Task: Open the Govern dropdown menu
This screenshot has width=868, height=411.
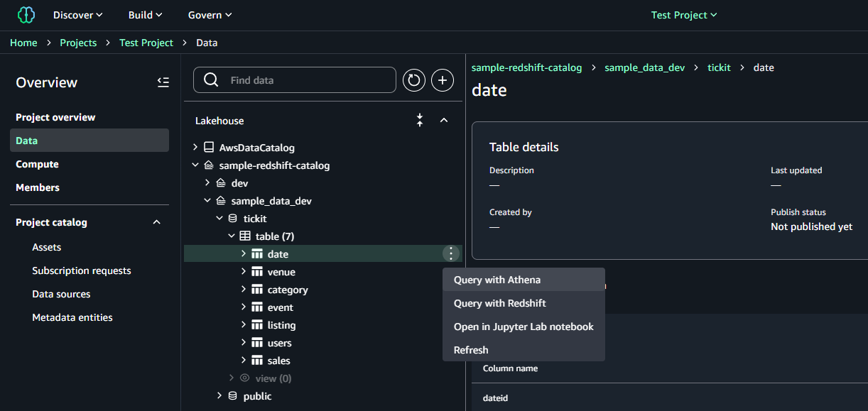Action: tap(210, 15)
